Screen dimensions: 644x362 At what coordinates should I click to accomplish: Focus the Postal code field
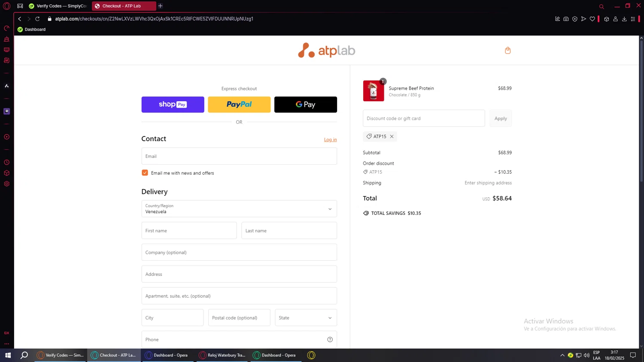point(239,318)
